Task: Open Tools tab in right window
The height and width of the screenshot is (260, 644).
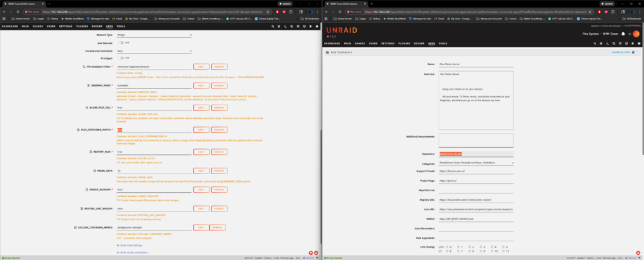Action: click(x=443, y=43)
